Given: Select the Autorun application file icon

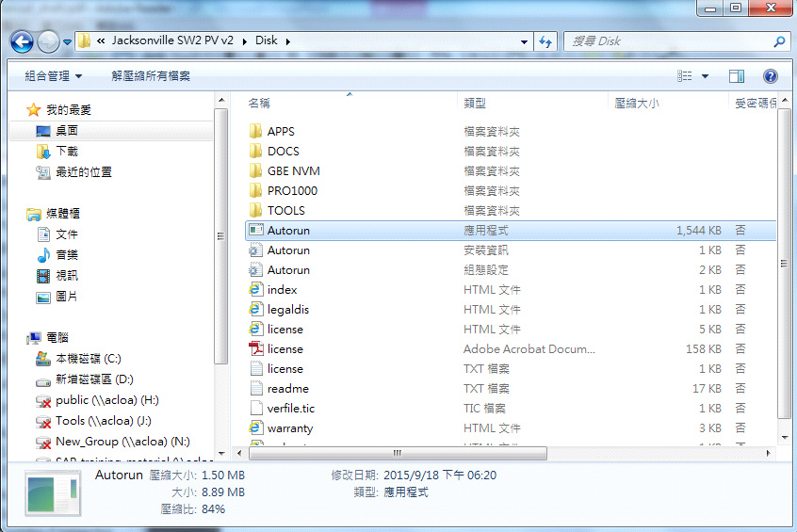Looking at the screenshot, I should point(255,231).
